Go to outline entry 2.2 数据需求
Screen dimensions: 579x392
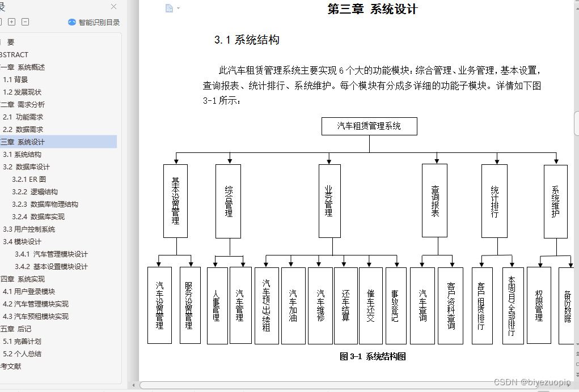click(x=23, y=130)
